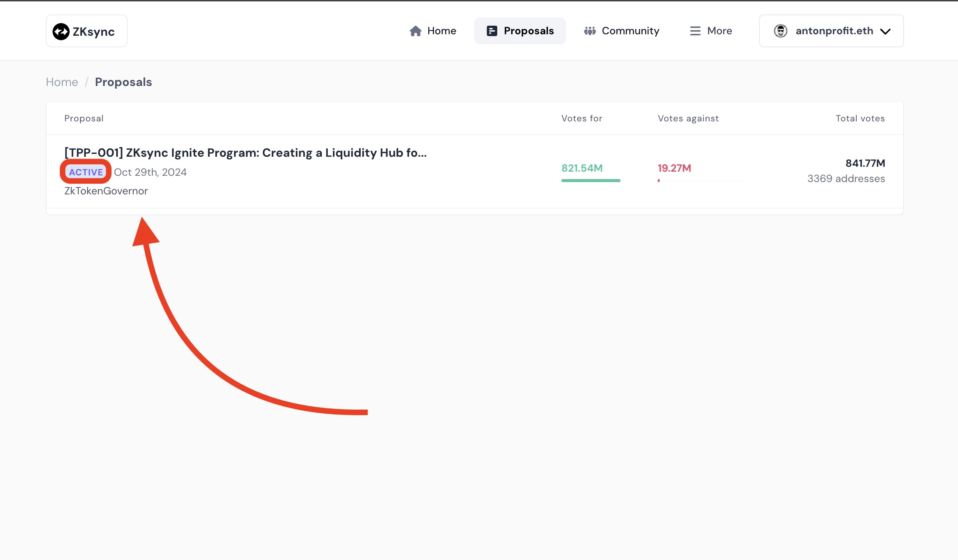Click the Community people icon

[590, 31]
